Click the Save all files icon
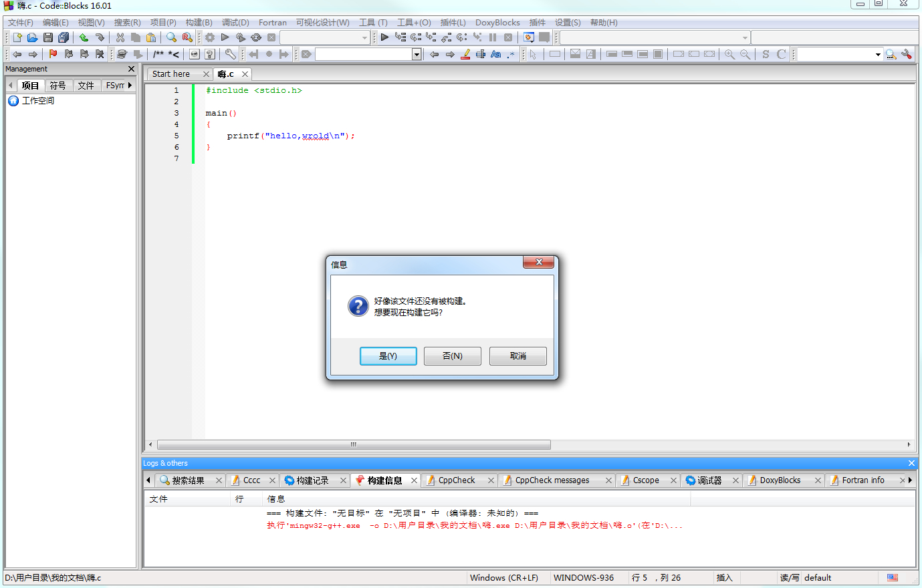The width and height of the screenshot is (922, 588). point(64,37)
